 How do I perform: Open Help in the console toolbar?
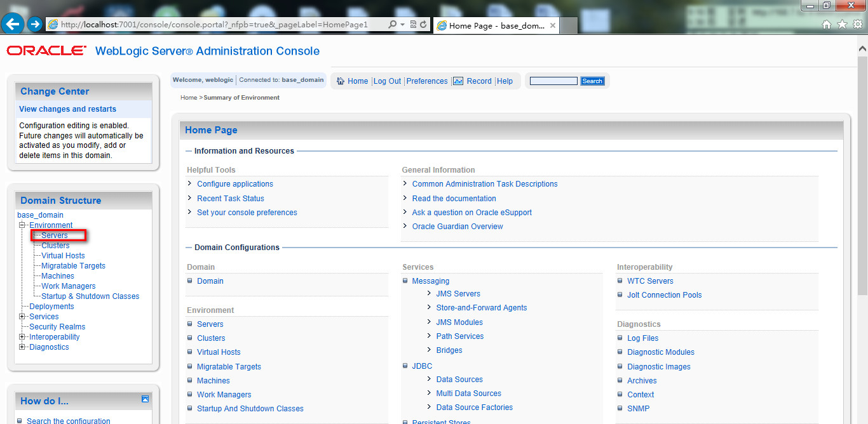pyautogui.click(x=505, y=81)
